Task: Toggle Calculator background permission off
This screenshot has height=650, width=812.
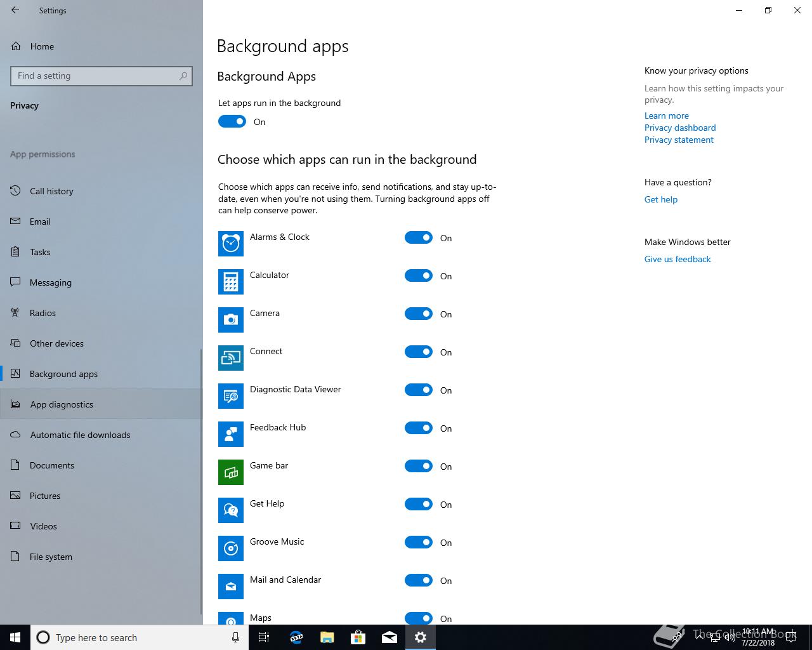Action: pos(419,275)
